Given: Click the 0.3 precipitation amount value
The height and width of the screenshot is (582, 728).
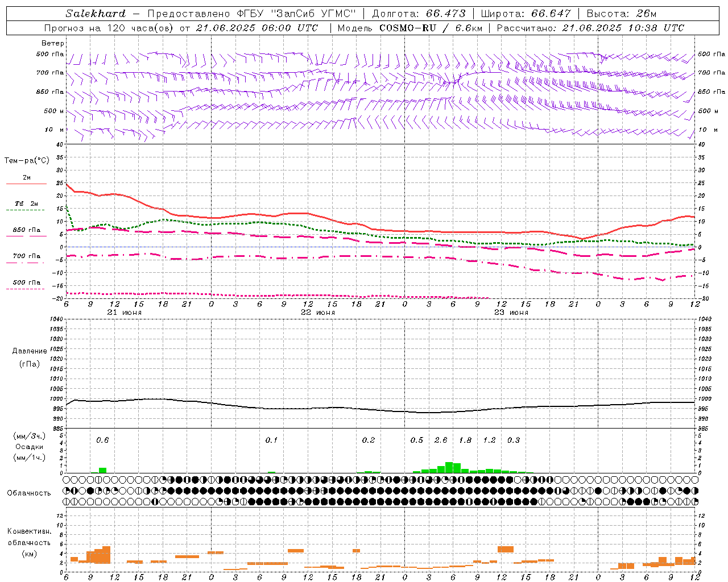Looking at the screenshot, I should 514,440.
